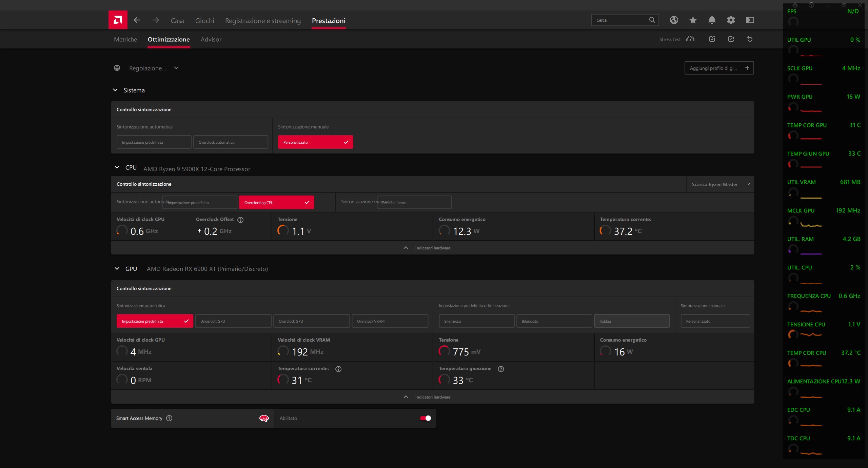The height and width of the screenshot is (468, 868).
Task: Click the GPU Tensione 775 mV gauge
Action: pos(444,351)
